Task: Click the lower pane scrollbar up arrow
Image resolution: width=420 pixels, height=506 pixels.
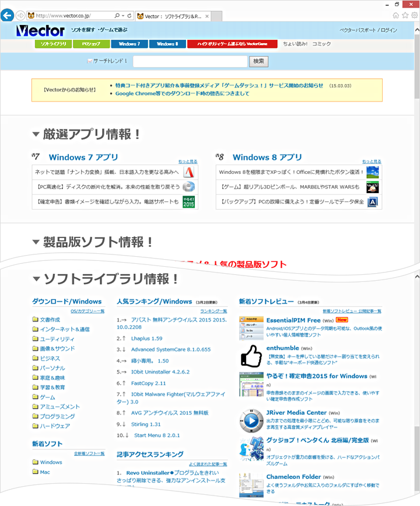Action: click(x=417, y=277)
